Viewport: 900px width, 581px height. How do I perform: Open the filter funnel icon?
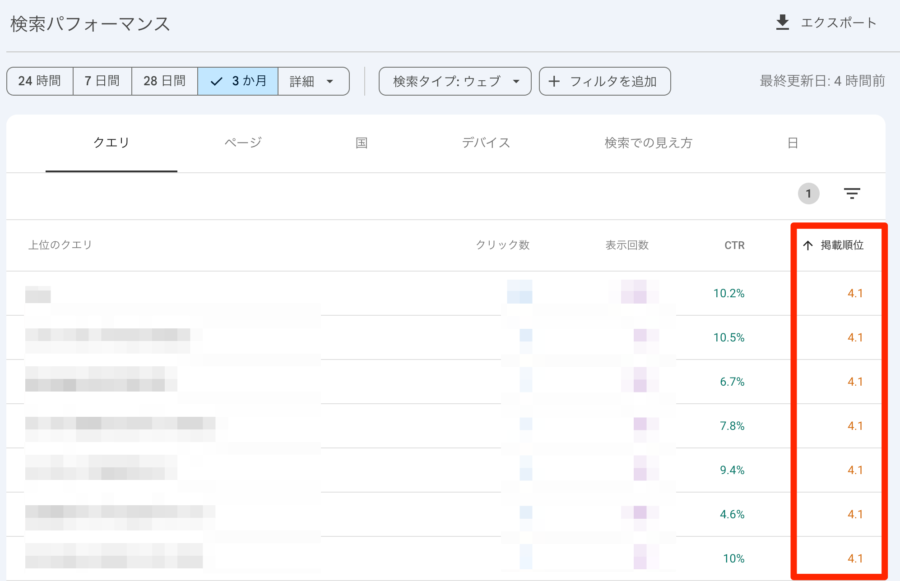coord(851,194)
